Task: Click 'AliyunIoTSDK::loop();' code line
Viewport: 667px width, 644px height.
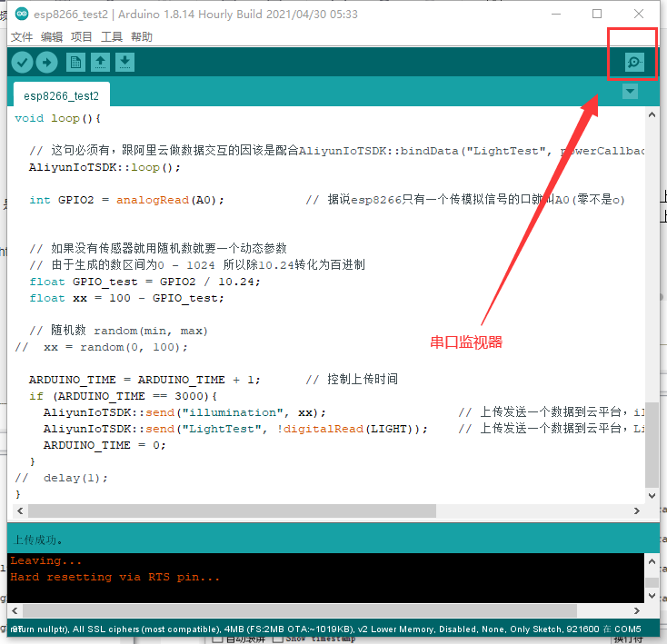Action: click(x=105, y=167)
